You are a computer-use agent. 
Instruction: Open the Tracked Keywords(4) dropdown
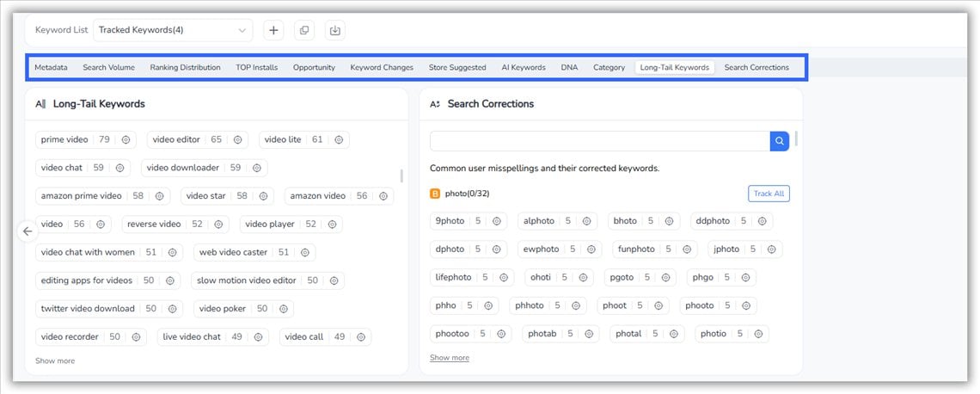tap(173, 30)
